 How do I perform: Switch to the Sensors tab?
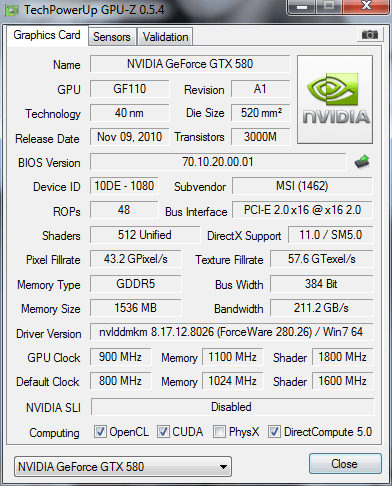tap(112, 37)
